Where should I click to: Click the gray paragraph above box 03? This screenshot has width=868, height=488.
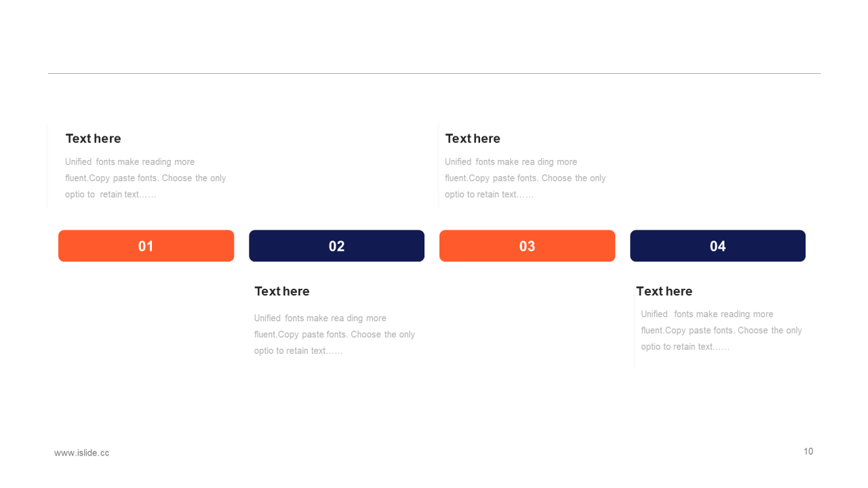pyautogui.click(x=526, y=178)
